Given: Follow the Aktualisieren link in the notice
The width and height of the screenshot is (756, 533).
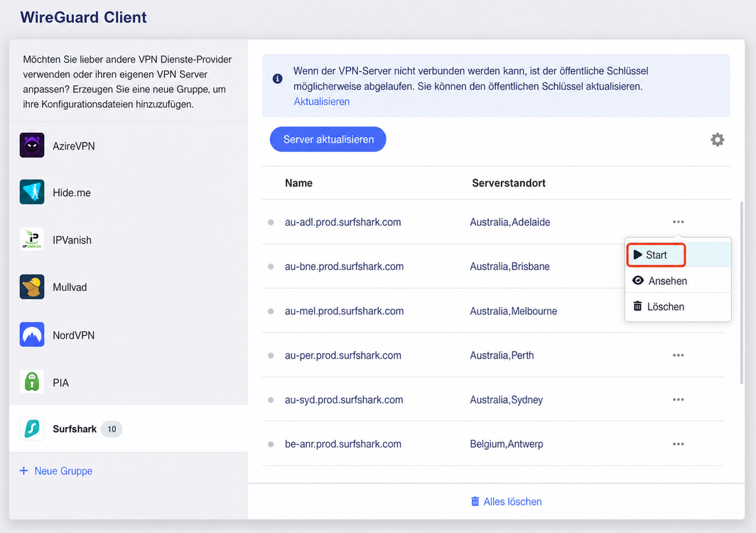Looking at the screenshot, I should tap(322, 102).
